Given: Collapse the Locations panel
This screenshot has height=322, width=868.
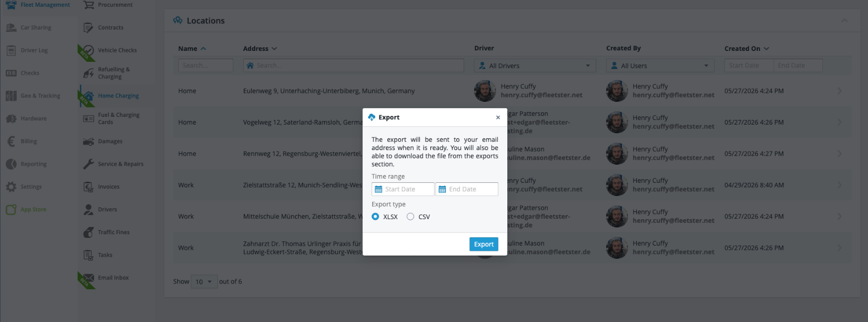Looking at the screenshot, I should 844,20.
